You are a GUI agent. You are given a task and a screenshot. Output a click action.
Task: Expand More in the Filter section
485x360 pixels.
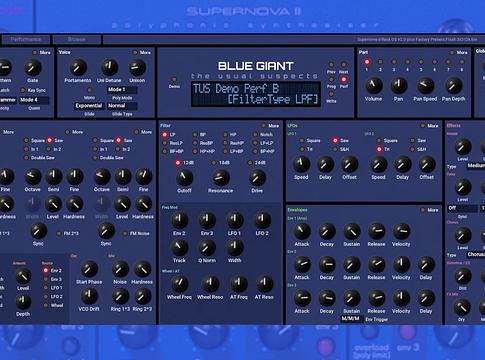pyautogui.click(x=263, y=126)
